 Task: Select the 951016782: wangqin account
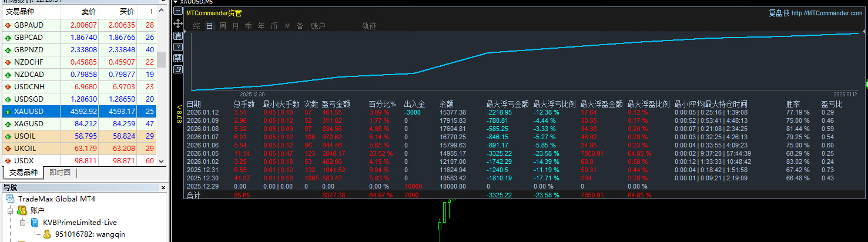coord(90,234)
